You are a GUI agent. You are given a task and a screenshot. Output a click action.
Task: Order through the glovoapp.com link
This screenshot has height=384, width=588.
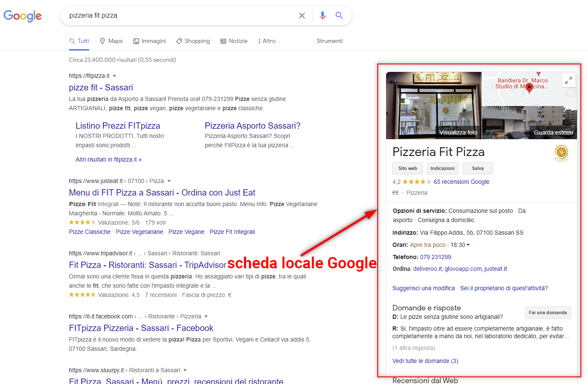463,269
